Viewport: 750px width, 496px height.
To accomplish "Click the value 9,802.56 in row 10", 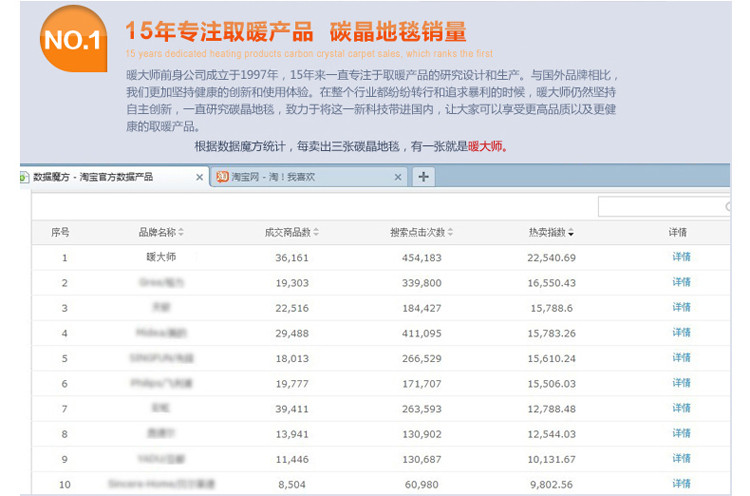I will click(551, 485).
